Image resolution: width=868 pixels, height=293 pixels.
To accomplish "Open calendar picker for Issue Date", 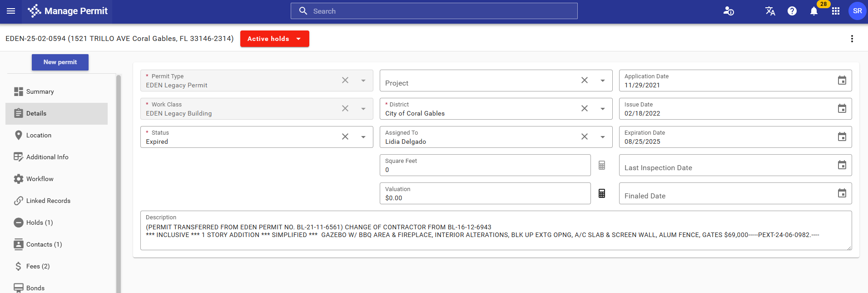I will coord(842,109).
